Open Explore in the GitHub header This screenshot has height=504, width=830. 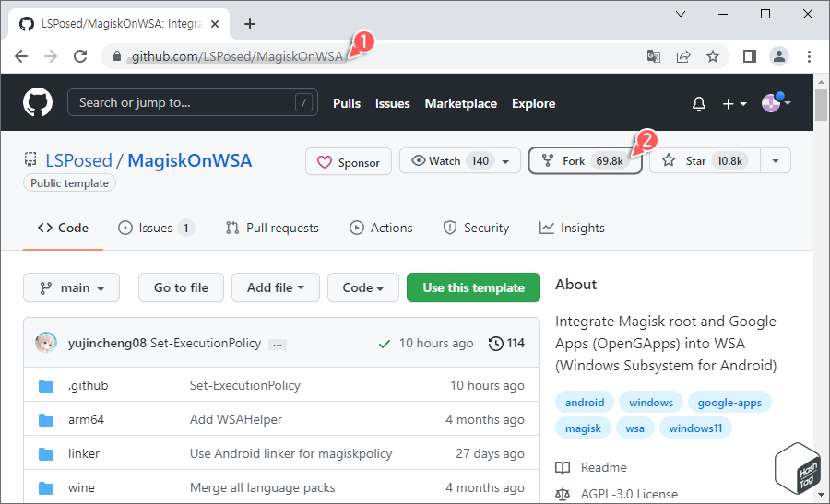534,103
